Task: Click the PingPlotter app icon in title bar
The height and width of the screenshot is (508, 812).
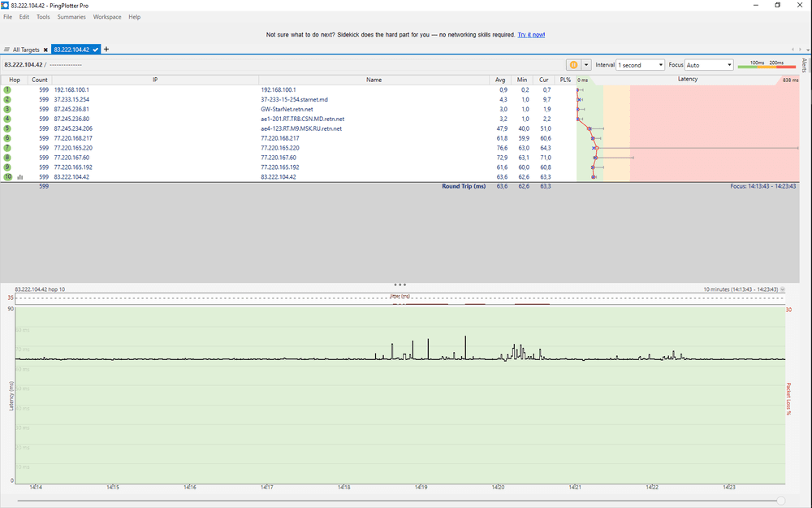Action: click(x=6, y=5)
